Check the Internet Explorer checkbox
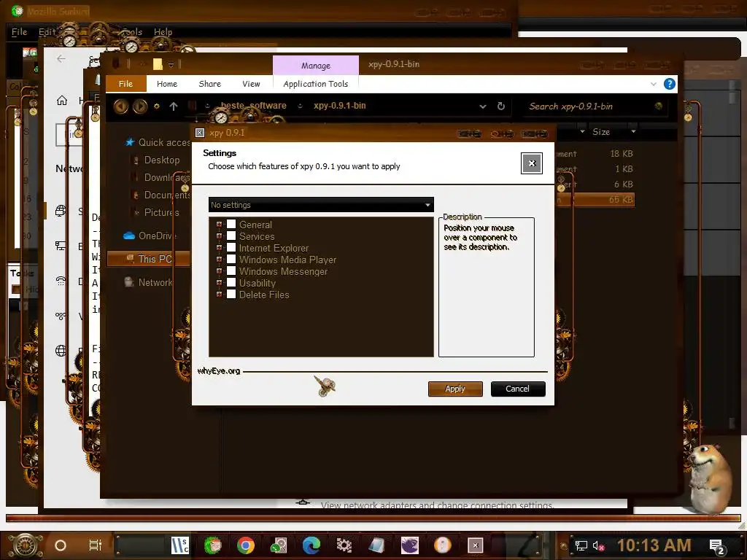 [x=231, y=248]
